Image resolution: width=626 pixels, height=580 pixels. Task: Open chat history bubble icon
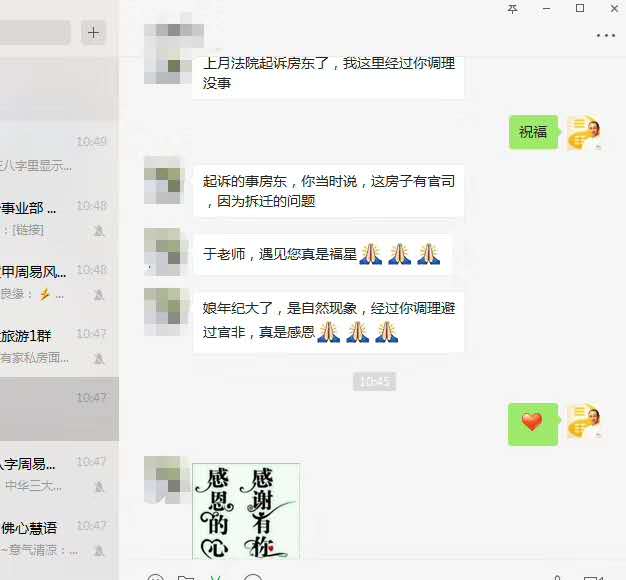pyautogui.click(x=253, y=577)
